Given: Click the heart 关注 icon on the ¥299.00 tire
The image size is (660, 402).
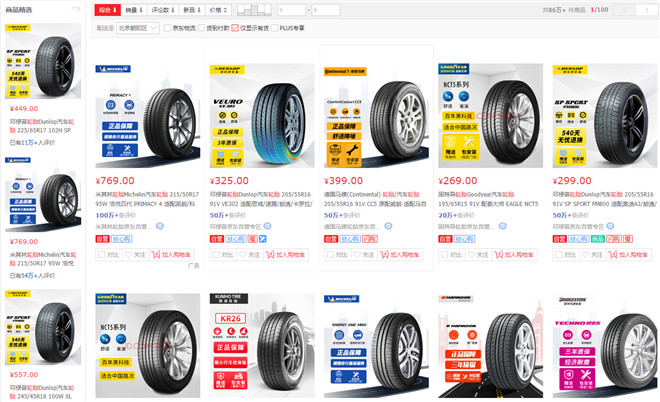Looking at the screenshot, I should (x=585, y=255).
